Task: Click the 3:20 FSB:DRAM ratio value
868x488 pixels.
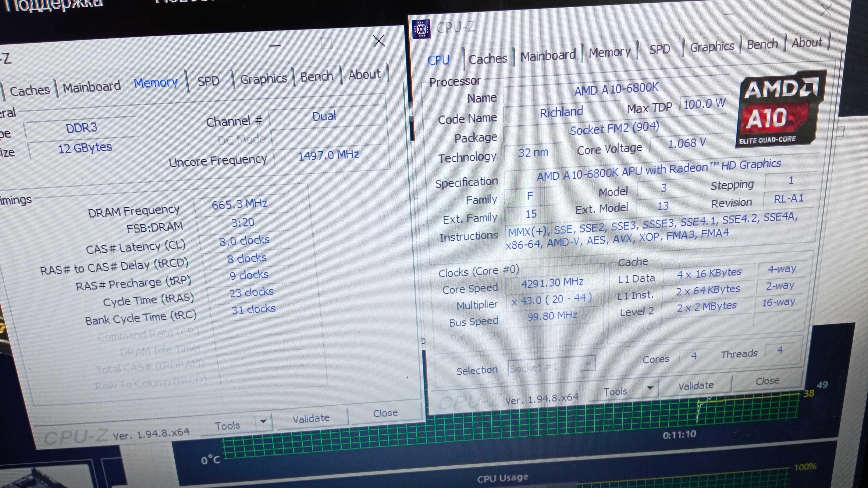Action: (243, 222)
